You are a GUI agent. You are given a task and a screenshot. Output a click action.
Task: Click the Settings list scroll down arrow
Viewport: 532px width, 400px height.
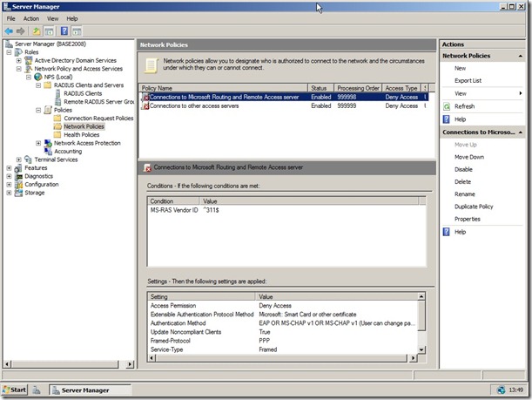421,349
